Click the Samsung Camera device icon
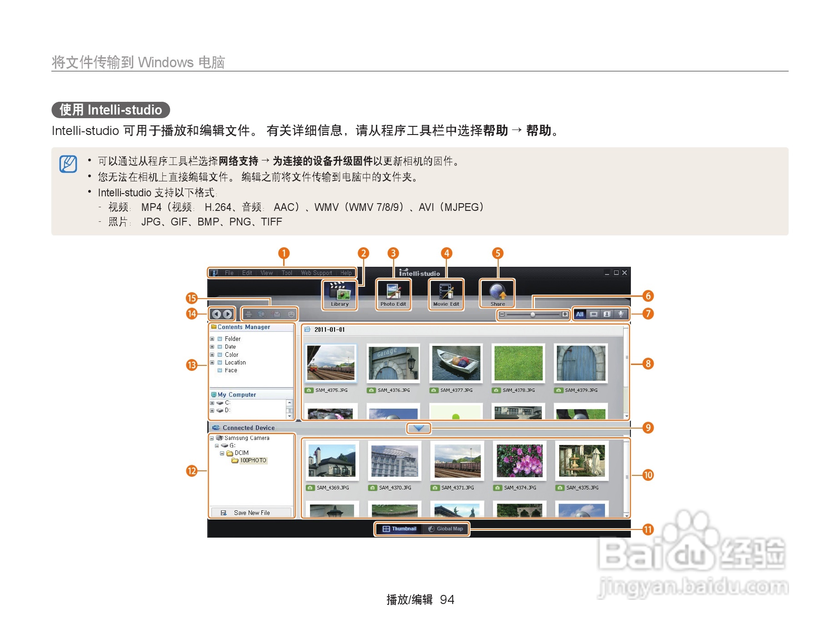Screen dimensions: 840x634 220,438
